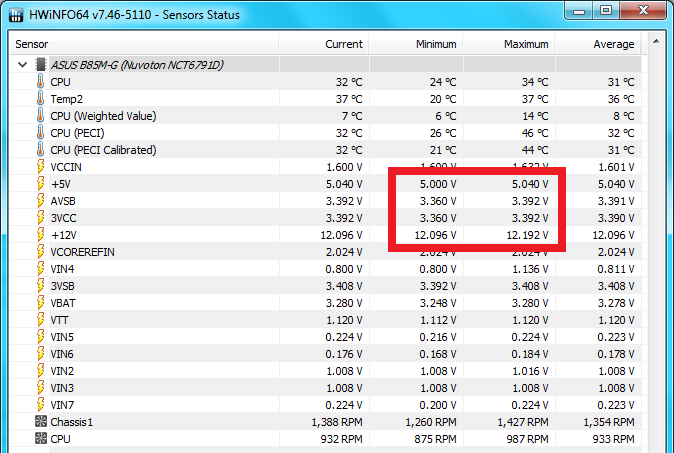Click the voltage bolt icon beside VIN2
The width and height of the screenshot is (674, 453).
point(40,371)
